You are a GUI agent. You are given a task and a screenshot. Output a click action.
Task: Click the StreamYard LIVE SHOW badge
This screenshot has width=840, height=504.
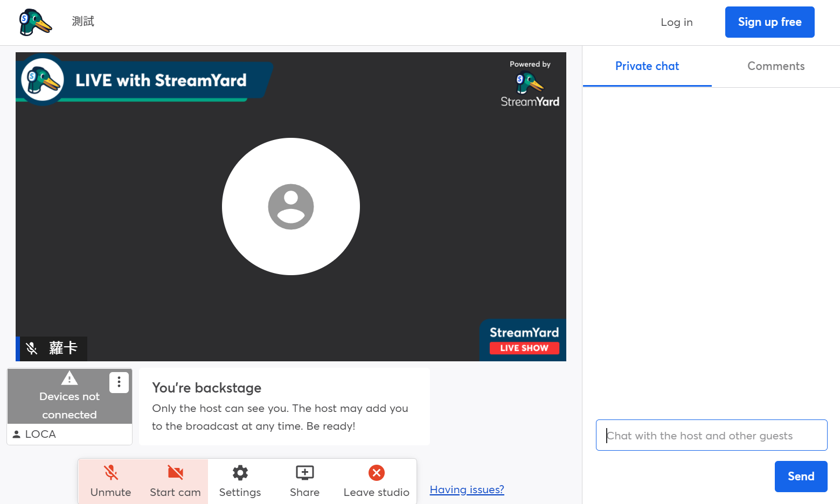(523, 340)
